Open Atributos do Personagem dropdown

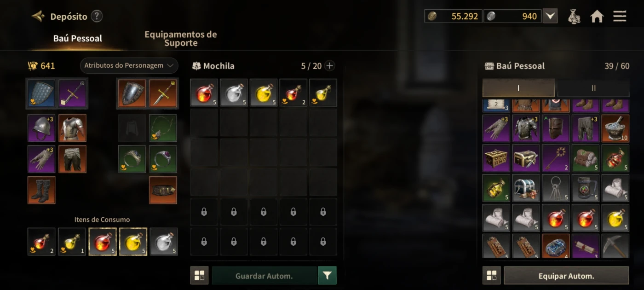(129, 66)
